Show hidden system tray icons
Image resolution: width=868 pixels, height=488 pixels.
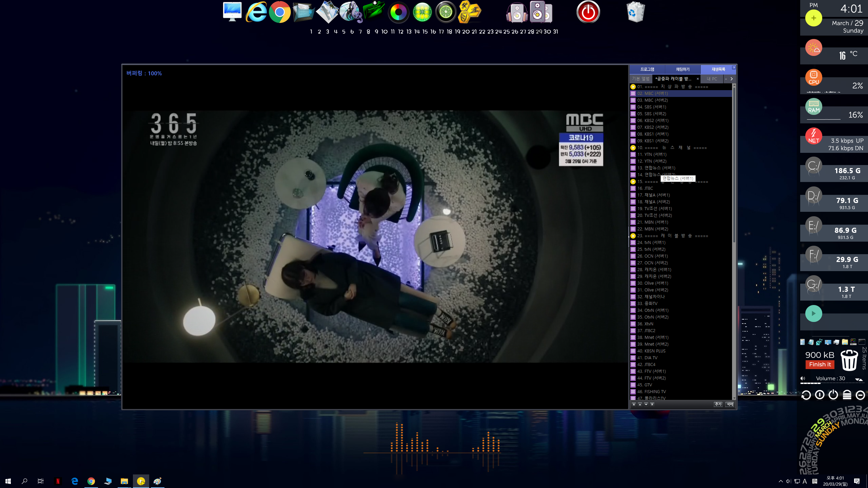coord(781,481)
